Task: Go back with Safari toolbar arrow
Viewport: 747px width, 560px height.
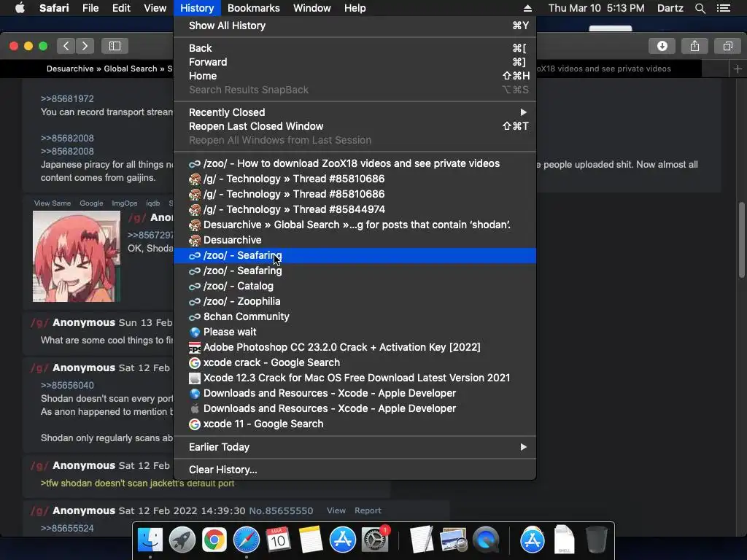Action: [x=66, y=46]
